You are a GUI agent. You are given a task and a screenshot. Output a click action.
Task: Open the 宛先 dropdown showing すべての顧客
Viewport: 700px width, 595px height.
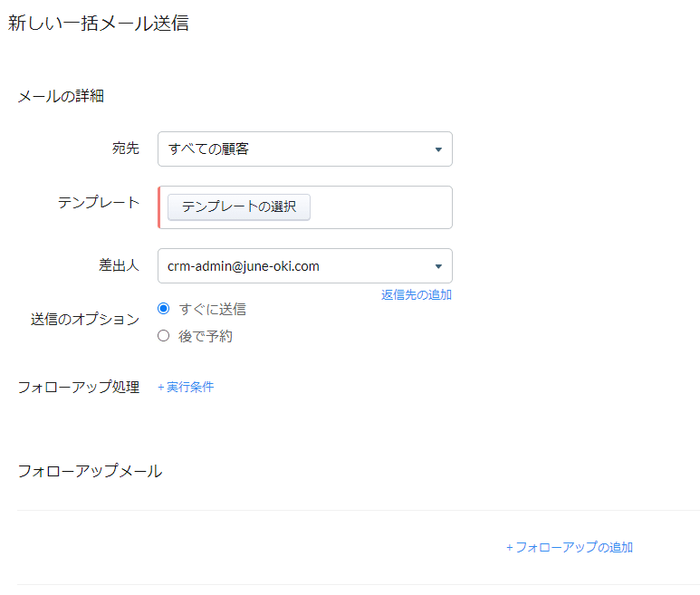290,149
